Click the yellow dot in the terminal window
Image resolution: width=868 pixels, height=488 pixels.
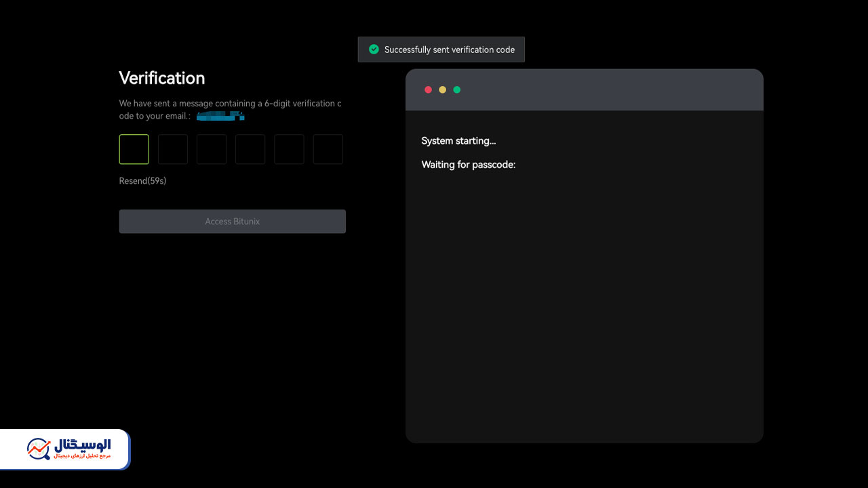pyautogui.click(x=442, y=89)
